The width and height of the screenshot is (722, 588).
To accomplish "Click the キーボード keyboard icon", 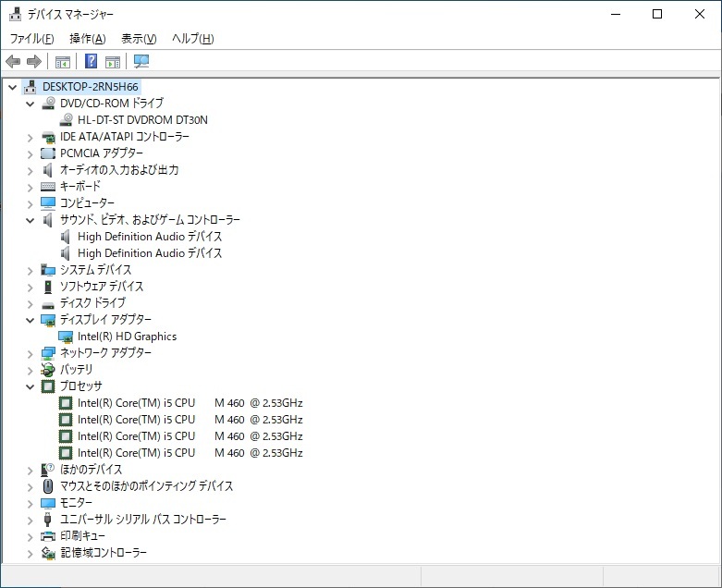I will (48, 187).
